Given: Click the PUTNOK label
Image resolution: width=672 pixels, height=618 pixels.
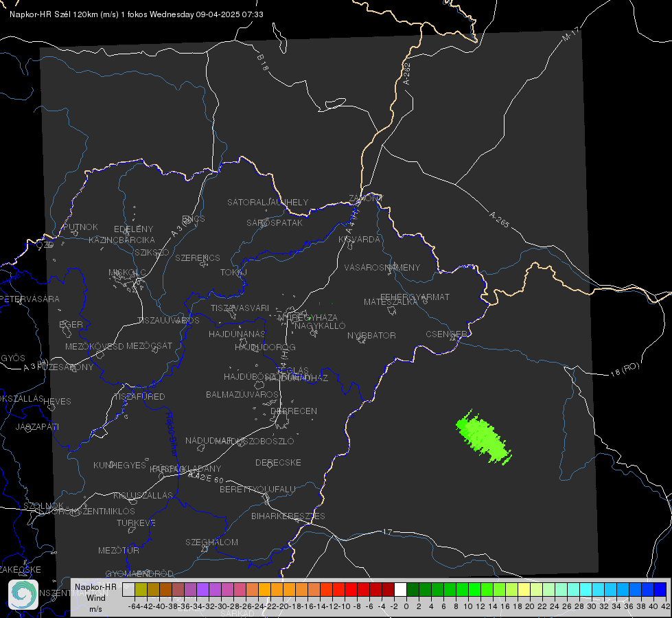Looking at the screenshot, I should (80, 227).
